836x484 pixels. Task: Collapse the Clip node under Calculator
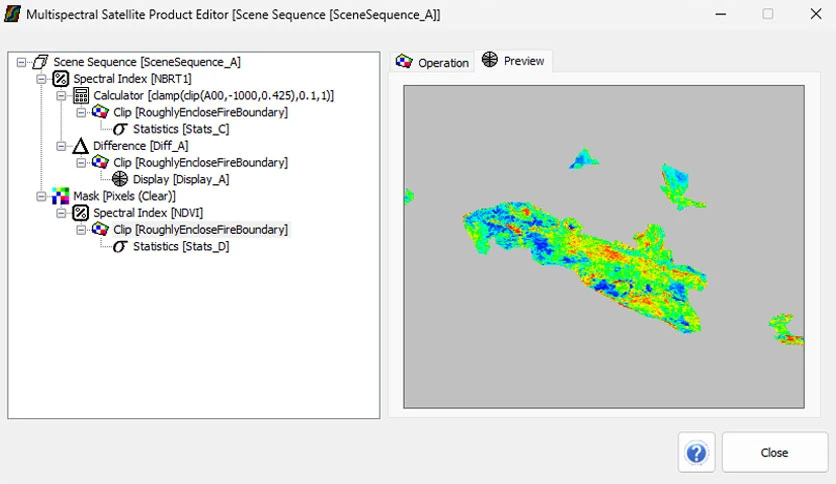coord(81,112)
